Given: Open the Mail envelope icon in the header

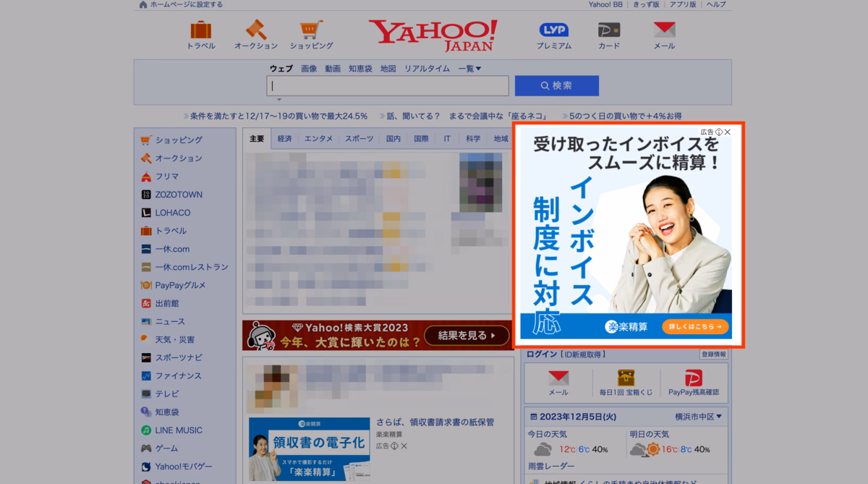Looking at the screenshot, I should 664,30.
